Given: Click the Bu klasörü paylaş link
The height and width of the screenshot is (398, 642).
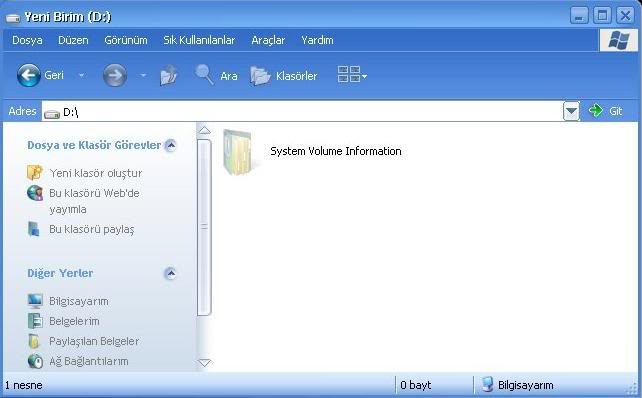Looking at the screenshot, I should (92, 229).
